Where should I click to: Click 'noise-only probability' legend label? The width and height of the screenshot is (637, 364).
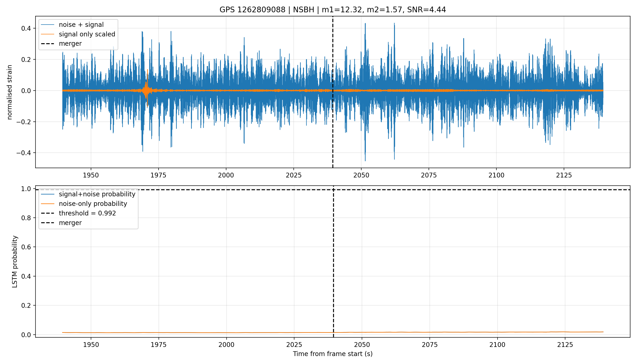coord(93,204)
